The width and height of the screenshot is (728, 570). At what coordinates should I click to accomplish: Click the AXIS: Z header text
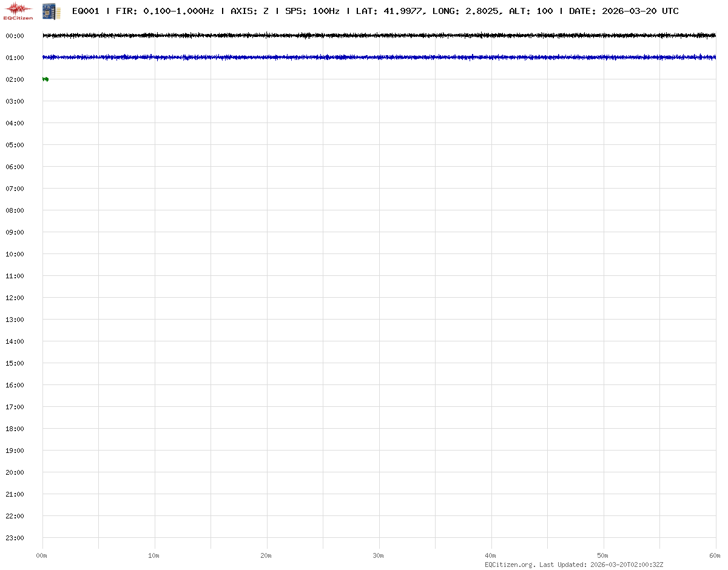tap(249, 11)
